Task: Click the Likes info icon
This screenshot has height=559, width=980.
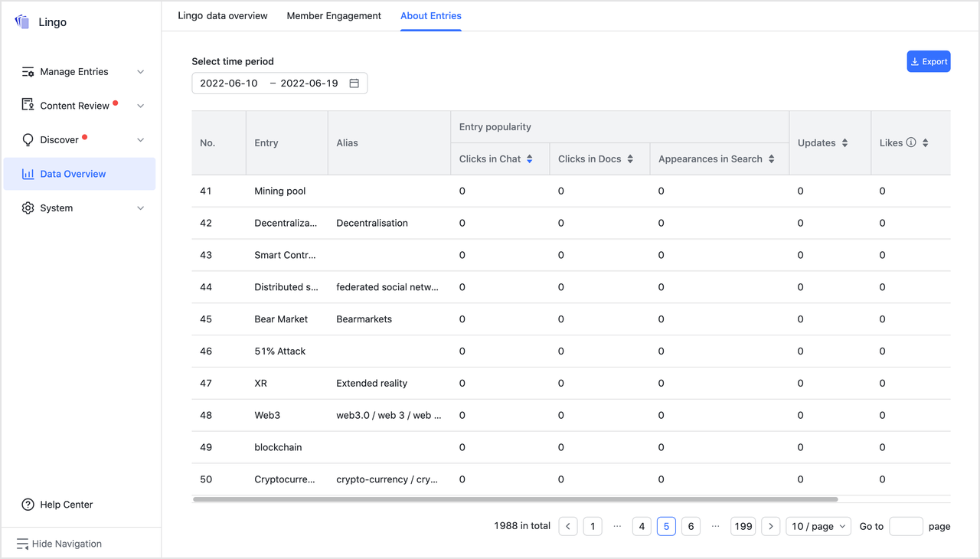Action: [911, 142]
